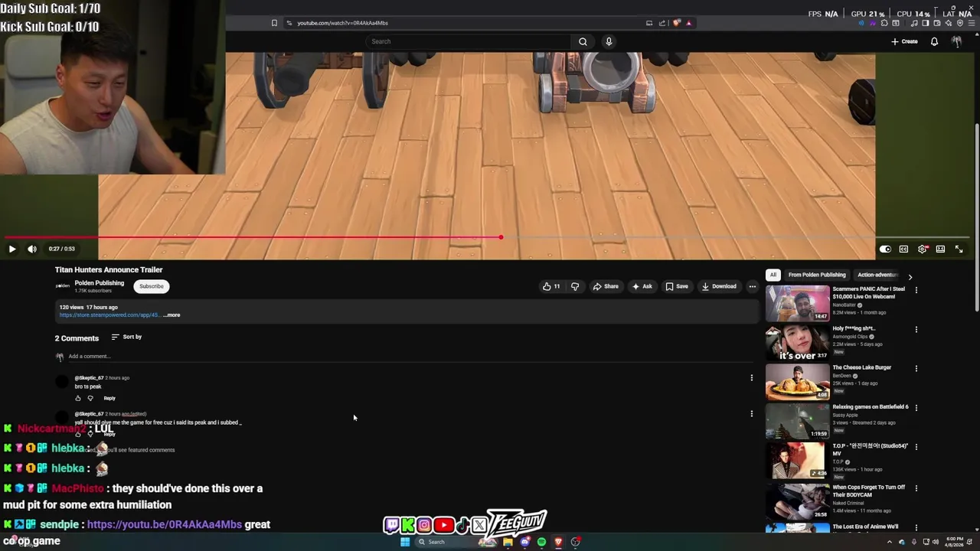Image resolution: width=980 pixels, height=551 pixels.
Task: Like the 'bro ts peak' comment
Action: point(78,398)
